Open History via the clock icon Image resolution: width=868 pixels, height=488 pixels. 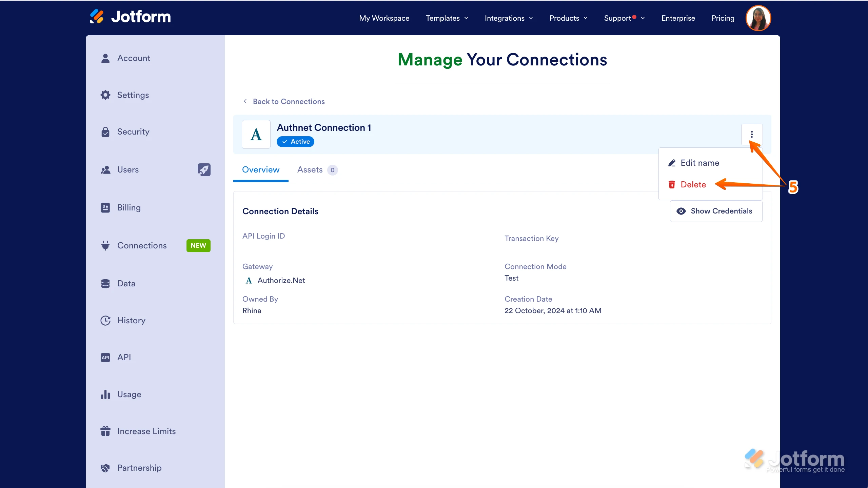(105, 320)
